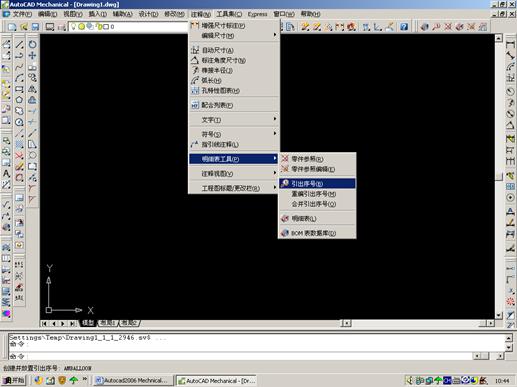Open the 明细表工具(P) submenu entry
Viewport: 517px width, 387px height.
point(234,159)
